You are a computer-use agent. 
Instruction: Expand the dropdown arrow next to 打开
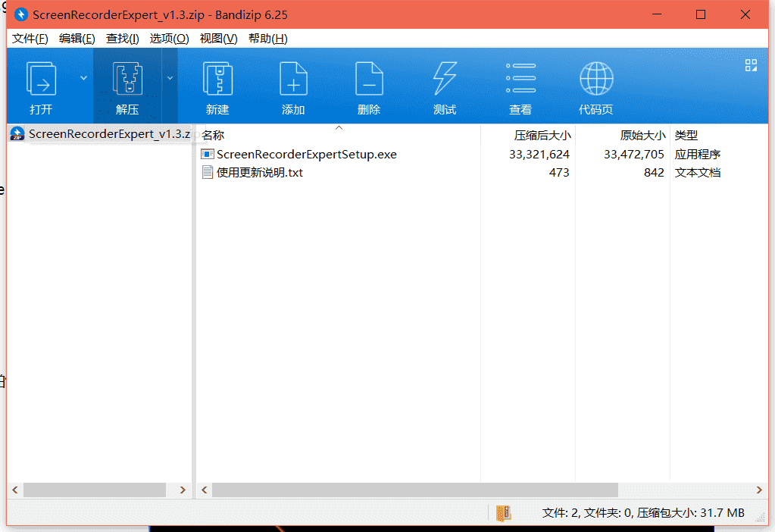click(83, 78)
